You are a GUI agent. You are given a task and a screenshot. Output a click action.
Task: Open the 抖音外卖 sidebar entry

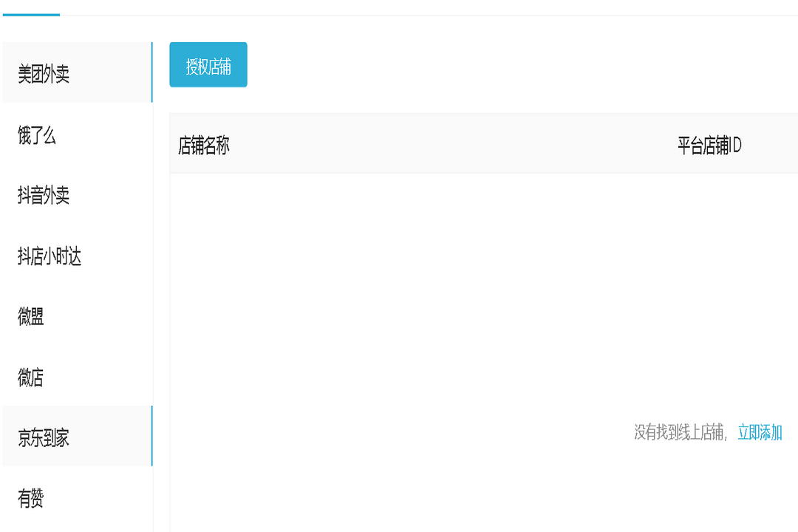coord(44,196)
